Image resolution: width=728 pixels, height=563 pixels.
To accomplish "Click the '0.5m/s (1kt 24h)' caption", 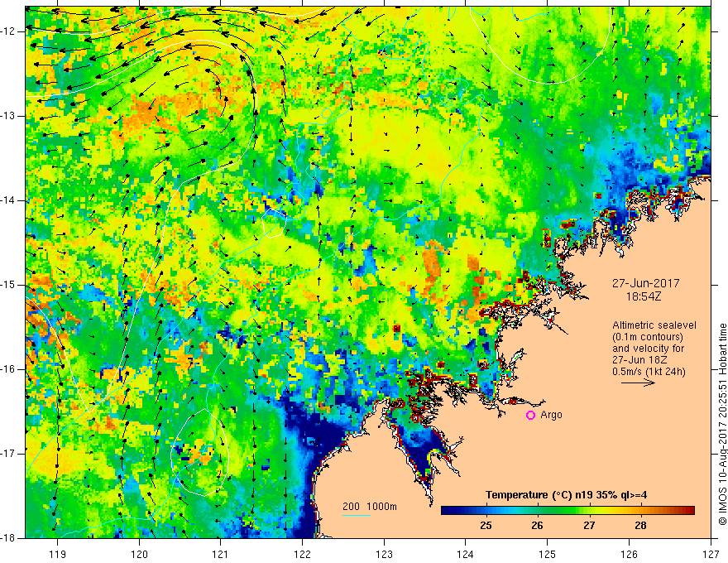I will [x=649, y=372].
